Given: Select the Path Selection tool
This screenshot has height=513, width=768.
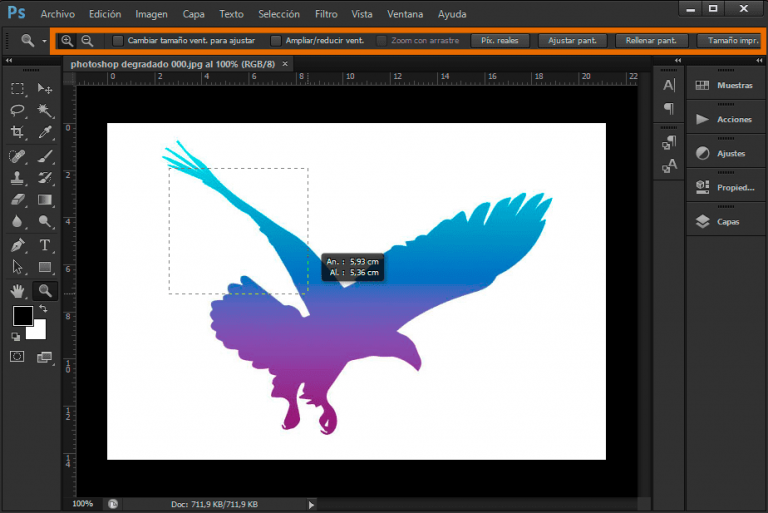Looking at the screenshot, I should point(17,267).
